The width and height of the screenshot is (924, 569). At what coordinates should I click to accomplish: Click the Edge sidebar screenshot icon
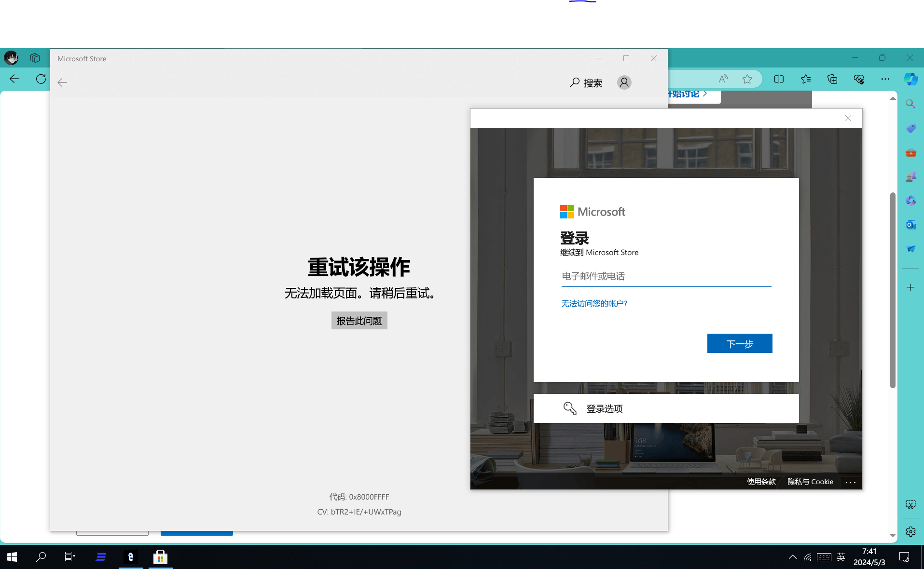coord(910,504)
